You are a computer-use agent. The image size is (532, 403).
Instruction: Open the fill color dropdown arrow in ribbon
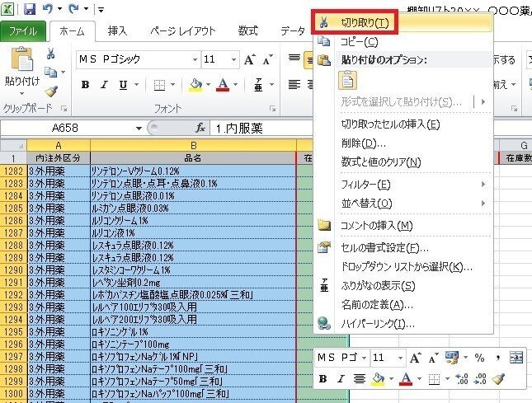coord(208,84)
